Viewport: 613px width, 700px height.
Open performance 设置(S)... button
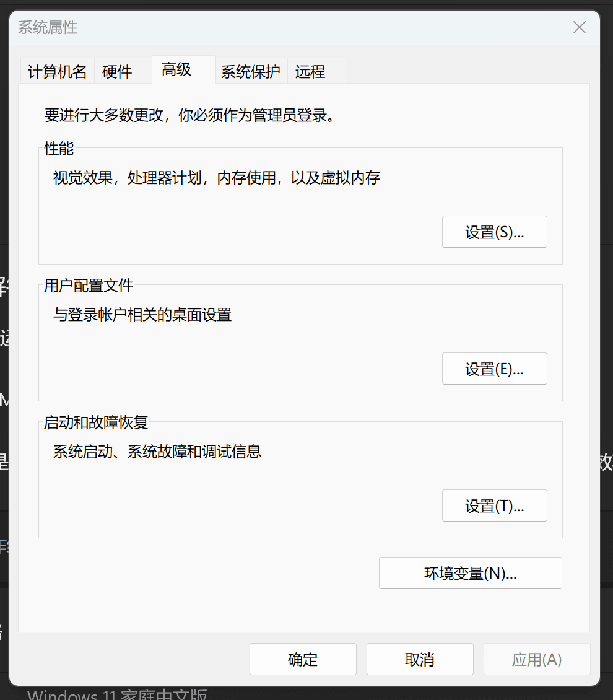click(x=494, y=232)
